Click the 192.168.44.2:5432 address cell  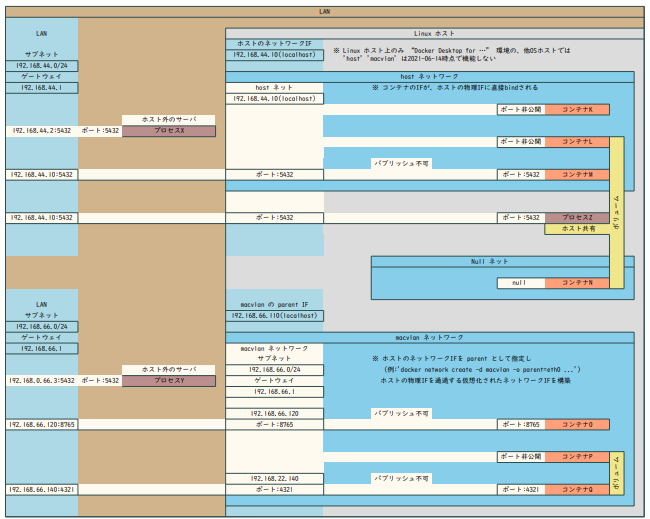(x=41, y=131)
